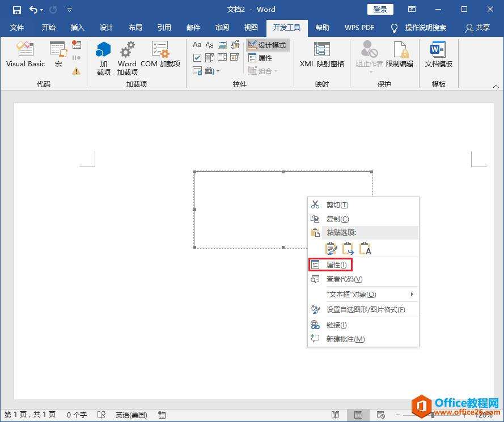Undo the last action
The image size is (504, 422).
[33, 10]
